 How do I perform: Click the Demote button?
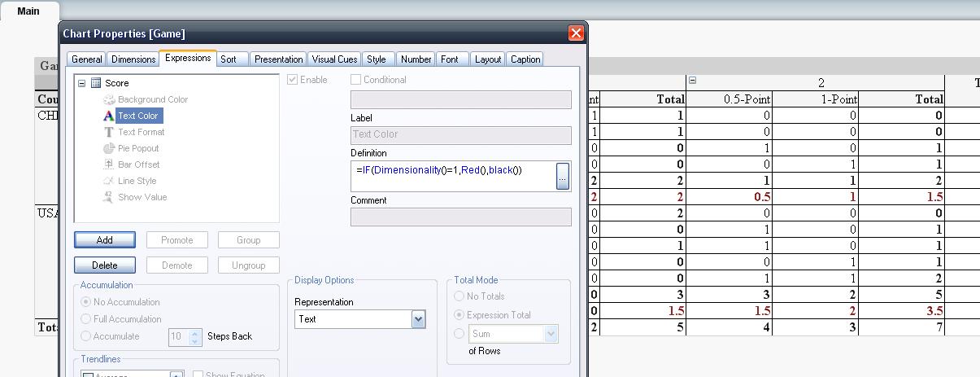177,265
